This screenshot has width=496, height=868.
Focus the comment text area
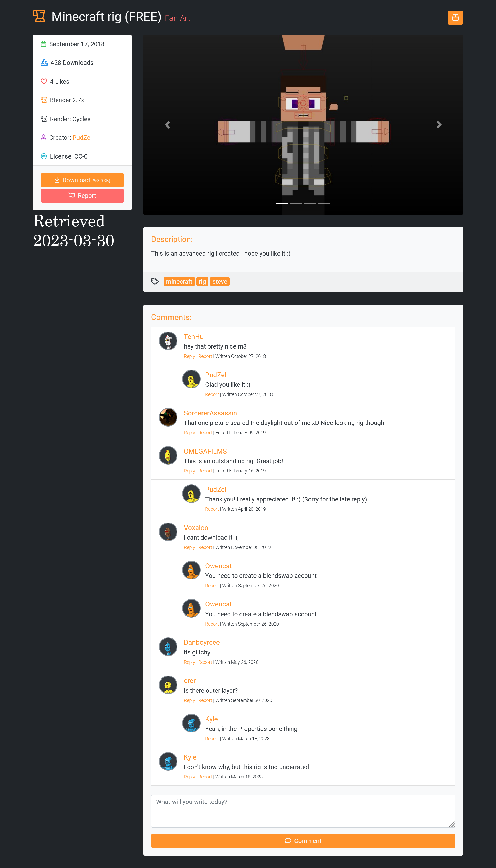pos(303,811)
